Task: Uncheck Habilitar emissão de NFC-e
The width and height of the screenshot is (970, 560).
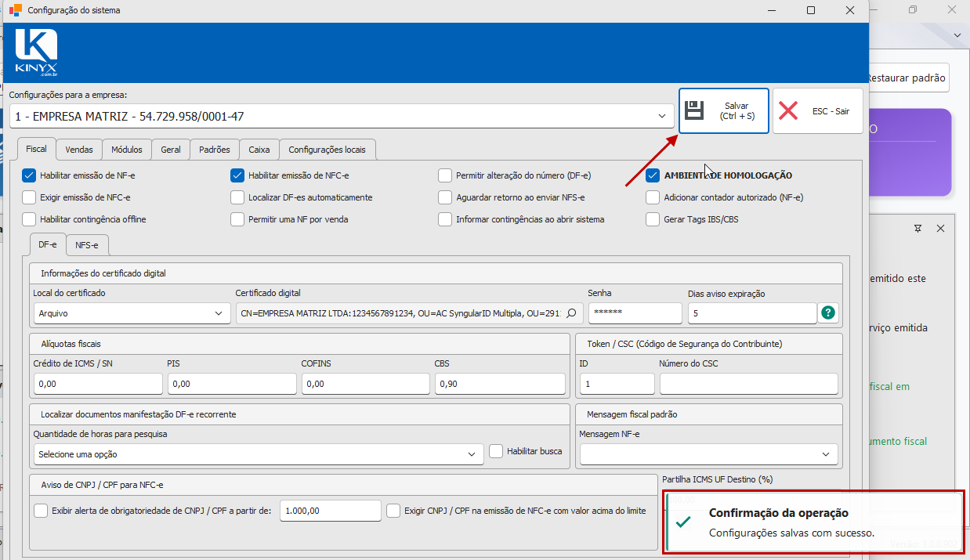Action: tap(237, 175)
